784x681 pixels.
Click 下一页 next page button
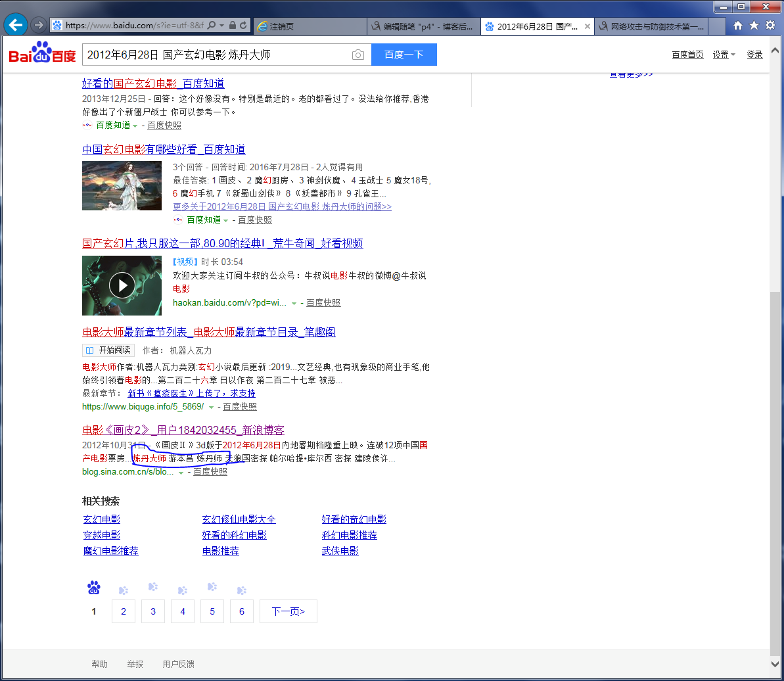[x=288, y=611]
